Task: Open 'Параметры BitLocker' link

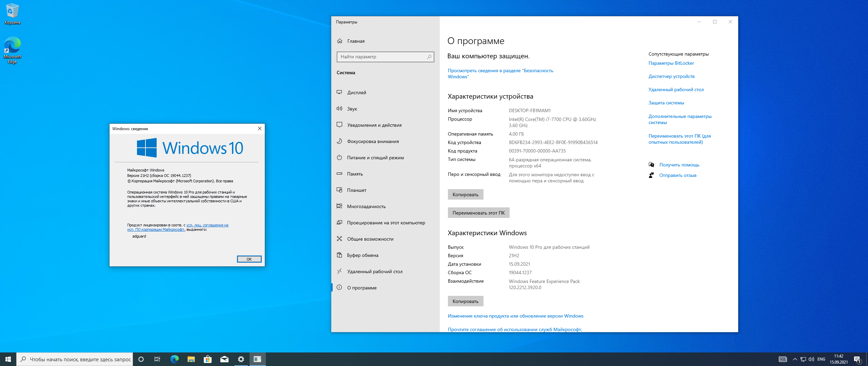Action: point(671,63)
